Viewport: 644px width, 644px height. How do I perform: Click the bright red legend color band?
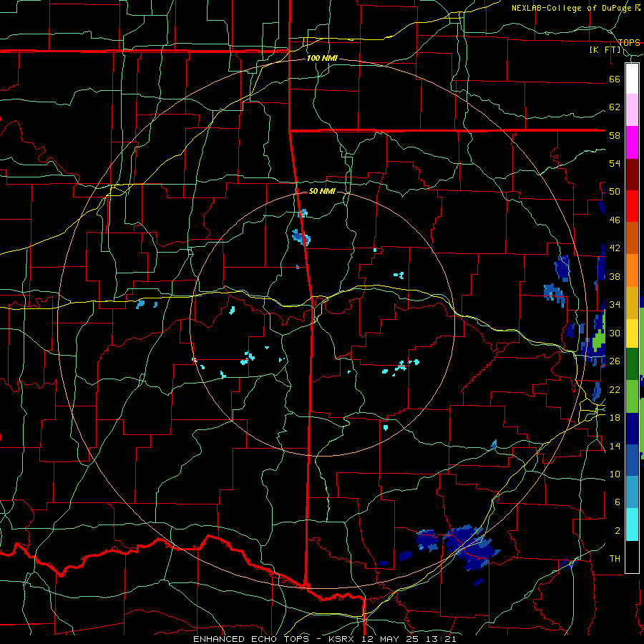point(632,206)
